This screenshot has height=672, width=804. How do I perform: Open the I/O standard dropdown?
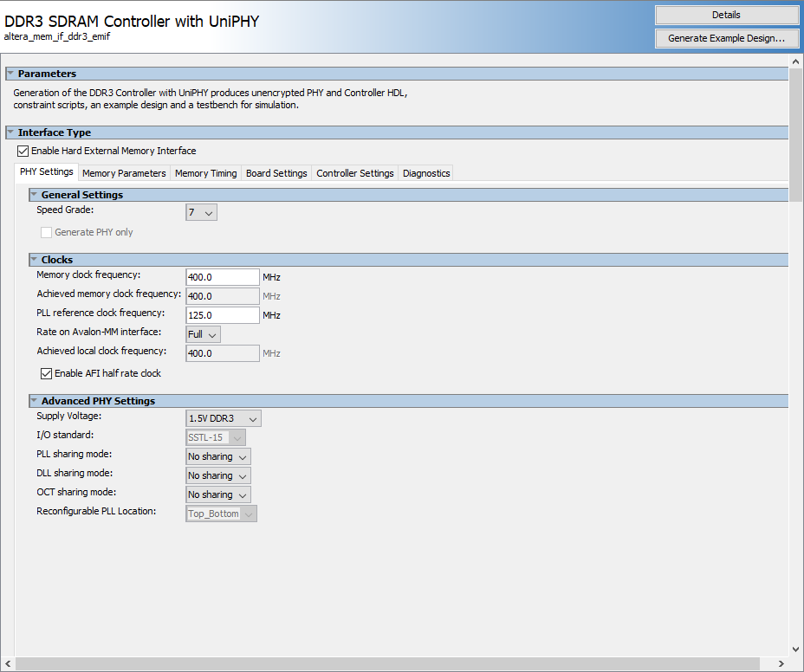[x=216, y=437]
